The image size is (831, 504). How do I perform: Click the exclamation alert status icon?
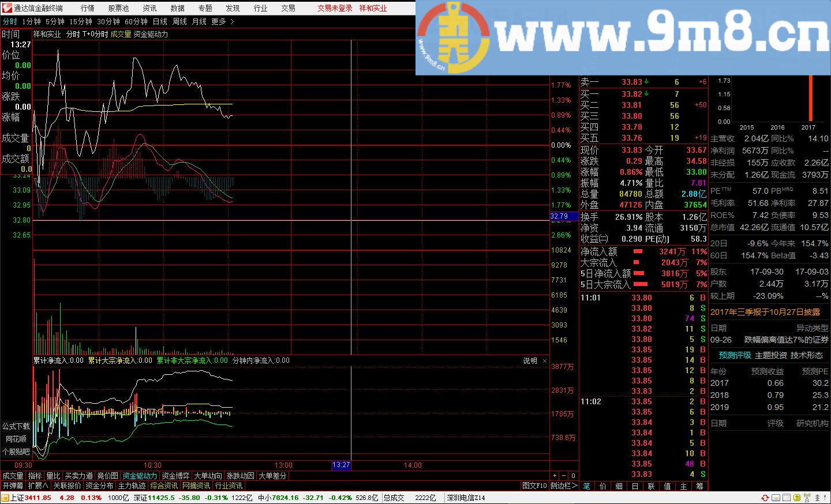tap(826, 498)
